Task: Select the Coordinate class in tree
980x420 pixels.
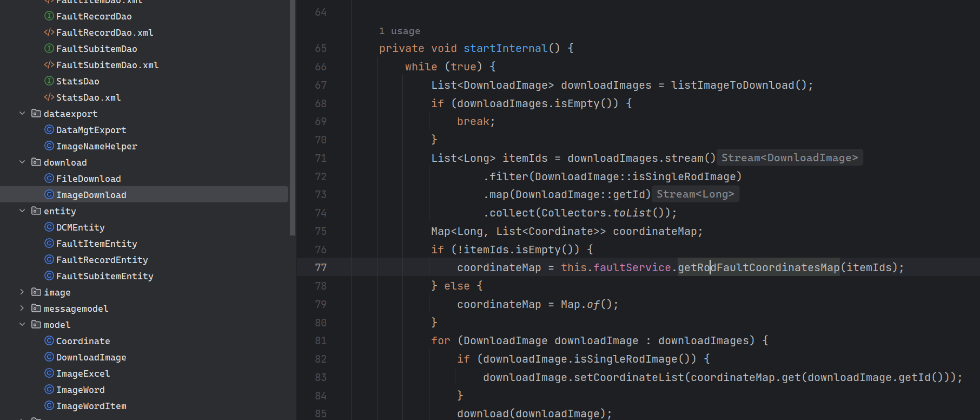Action: coord(83,341)
